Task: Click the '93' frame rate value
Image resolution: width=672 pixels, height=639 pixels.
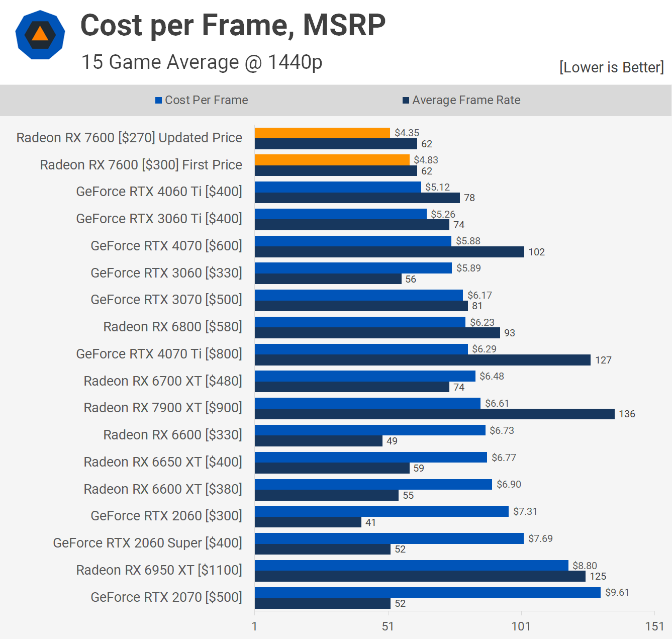Action: click(x=510, y=333)
